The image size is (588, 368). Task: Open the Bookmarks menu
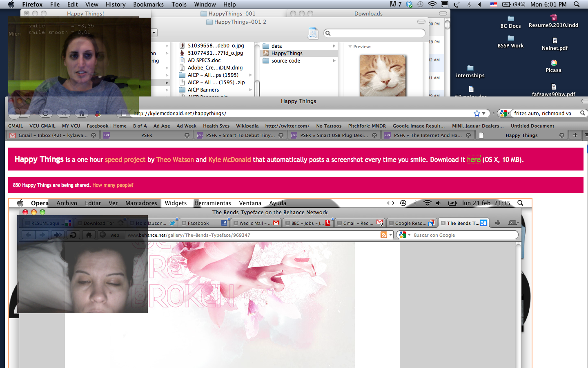[x=148, y=4]
